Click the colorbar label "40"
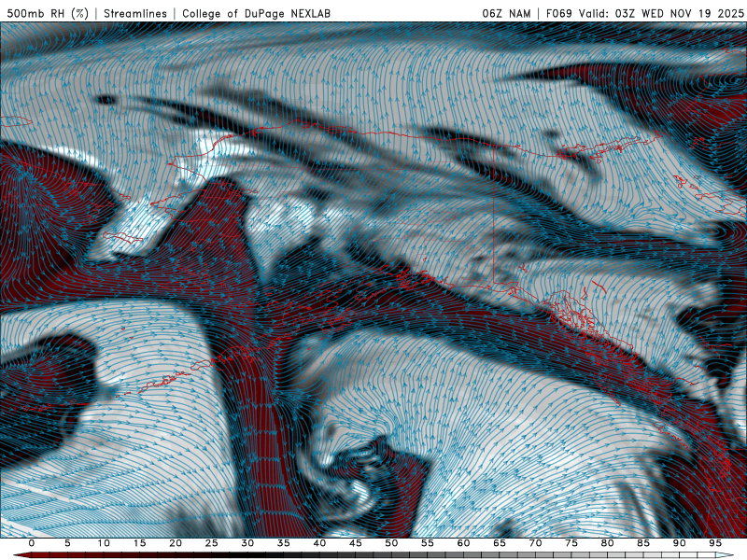This screenshot has height=560, width=747. pyautogui.click(x=319, y=543)
